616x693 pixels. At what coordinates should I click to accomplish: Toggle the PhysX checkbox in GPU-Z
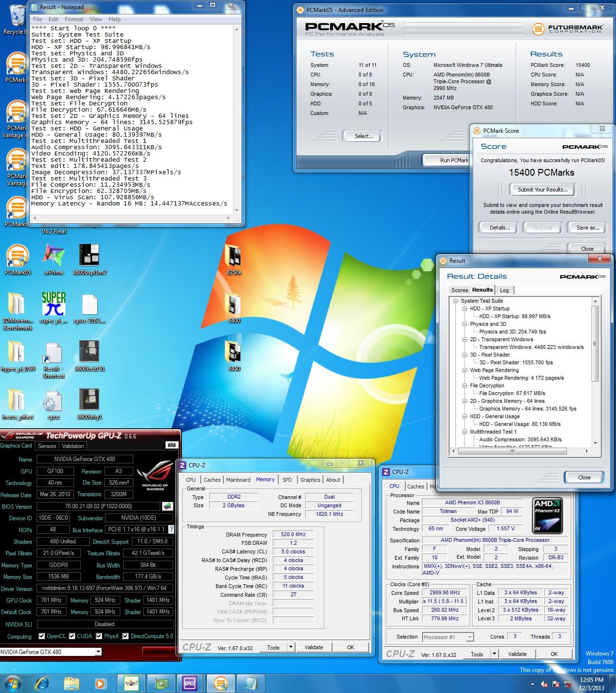99,636
